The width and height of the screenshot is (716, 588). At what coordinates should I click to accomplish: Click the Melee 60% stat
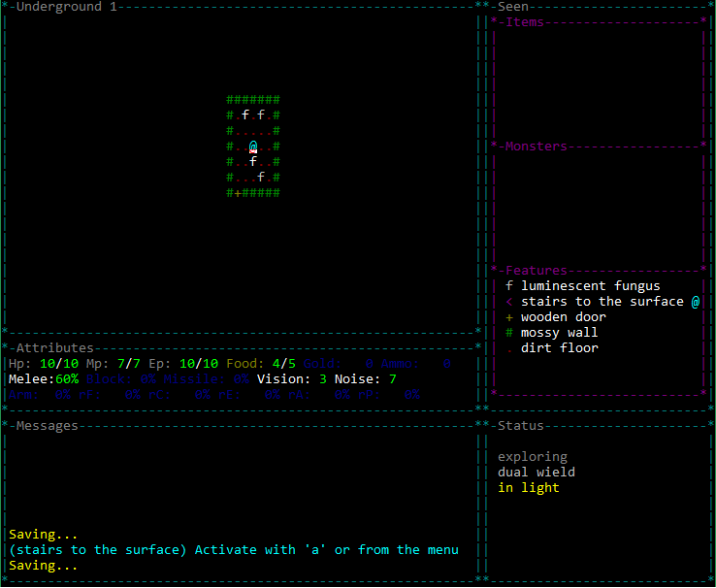(x=44, y=379)
